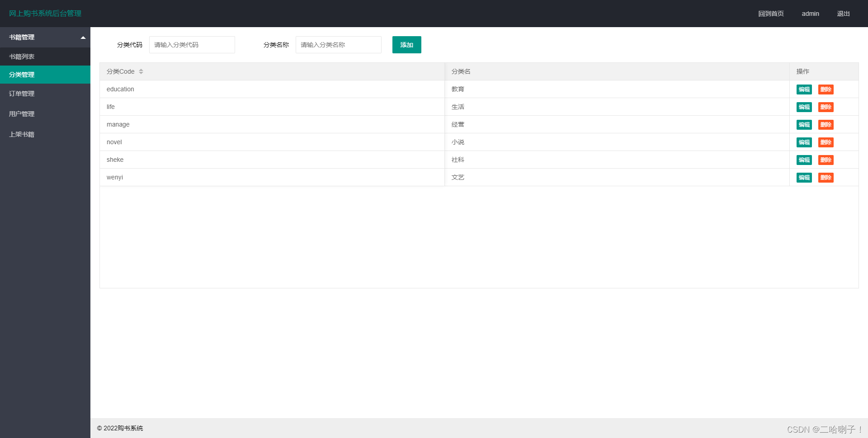Click 退出 to log out
This screenshot has height=438, width=868.
tap(843, 14)
